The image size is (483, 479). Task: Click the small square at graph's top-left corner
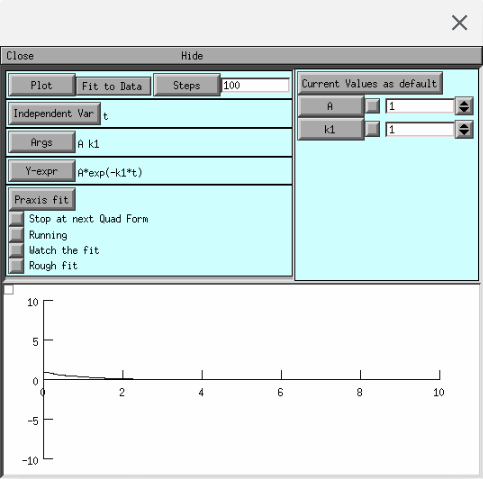[x=9, y=290]
